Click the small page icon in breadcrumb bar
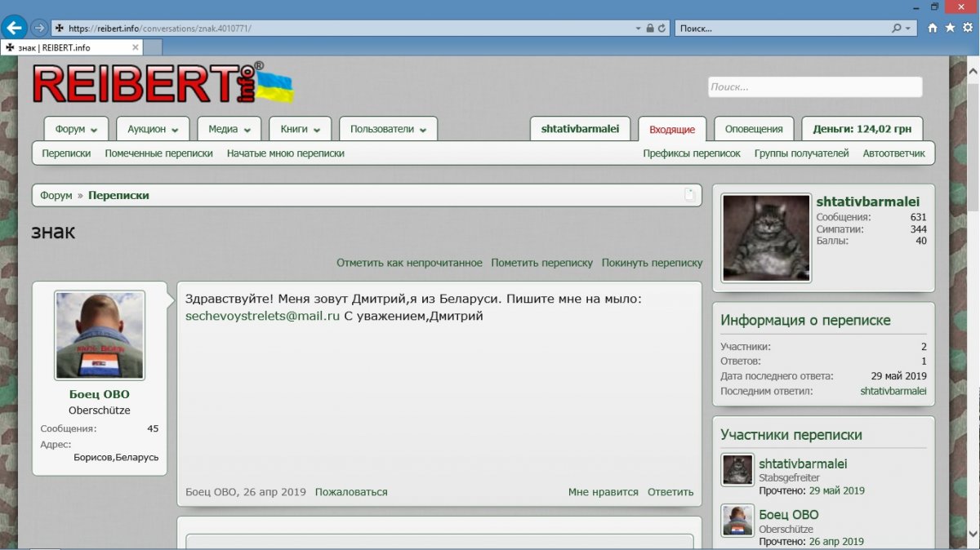Screen dimensions: 980x550 (x=689, y=195)
